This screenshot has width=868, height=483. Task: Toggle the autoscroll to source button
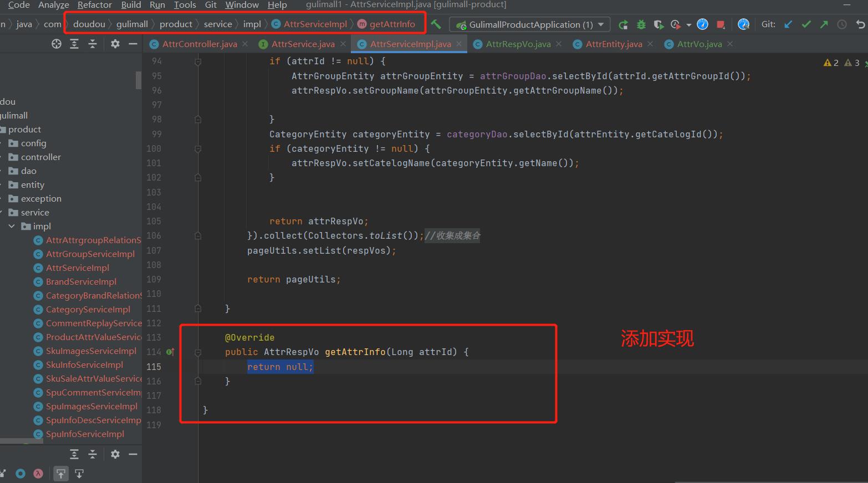click(x=61, y=474)
